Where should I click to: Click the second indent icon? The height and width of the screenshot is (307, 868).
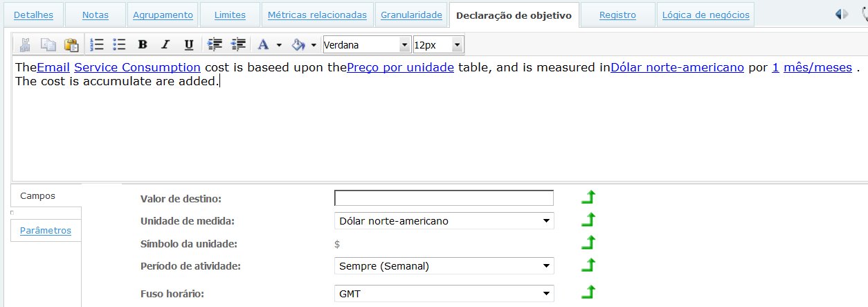(238, 45)
